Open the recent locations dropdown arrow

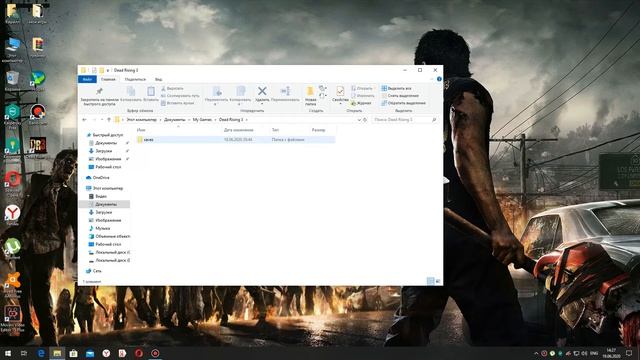pos(102,120)
